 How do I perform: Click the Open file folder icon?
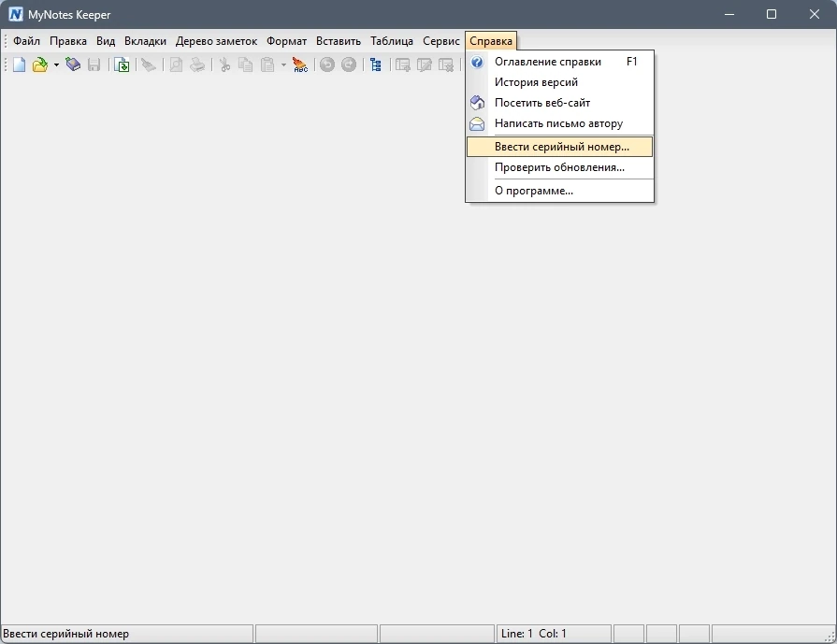[40, 65]
